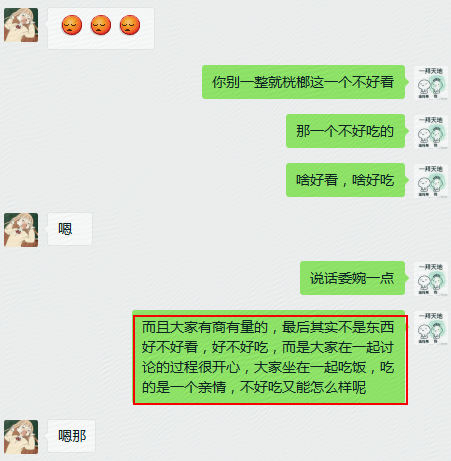Click the last sad emoji in top message

click(x=130, y=25)
